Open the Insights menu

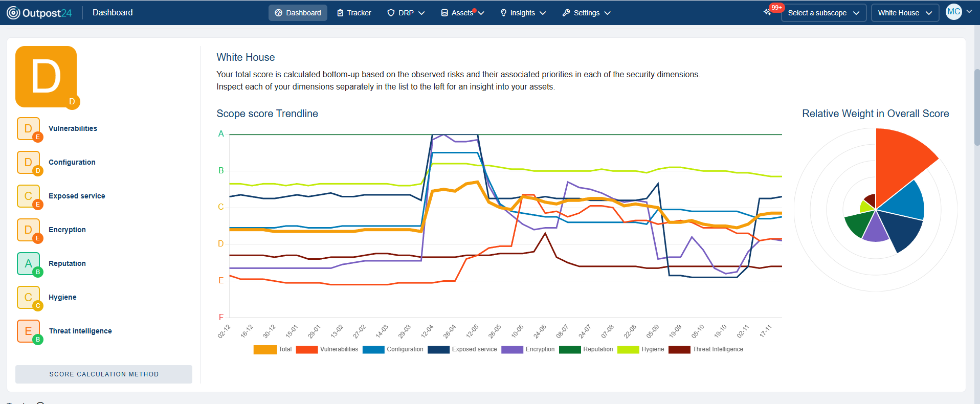point(523,13)
